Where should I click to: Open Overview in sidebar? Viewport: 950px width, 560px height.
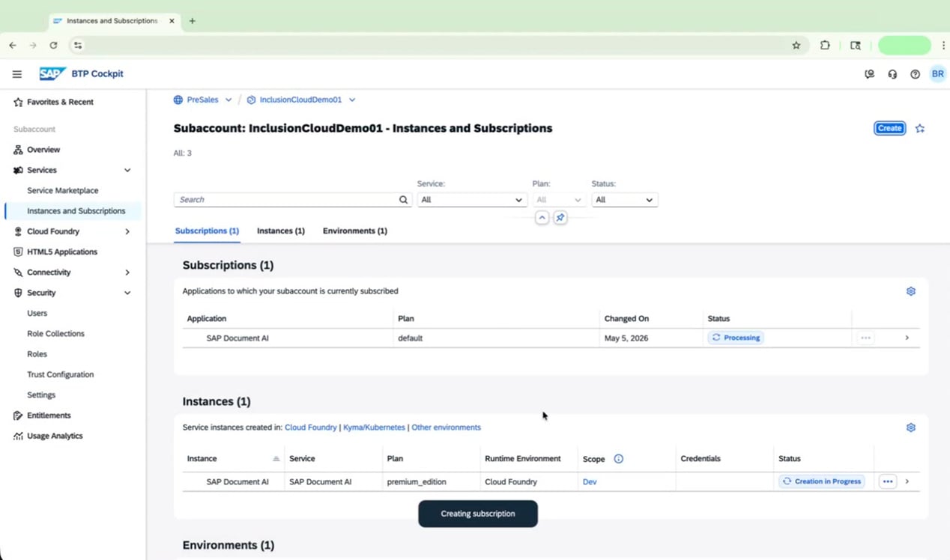click(43, 150)
